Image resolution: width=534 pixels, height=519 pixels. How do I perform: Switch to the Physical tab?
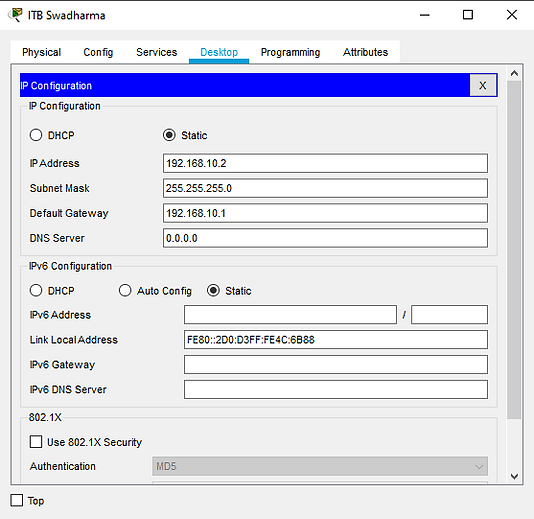42,52
